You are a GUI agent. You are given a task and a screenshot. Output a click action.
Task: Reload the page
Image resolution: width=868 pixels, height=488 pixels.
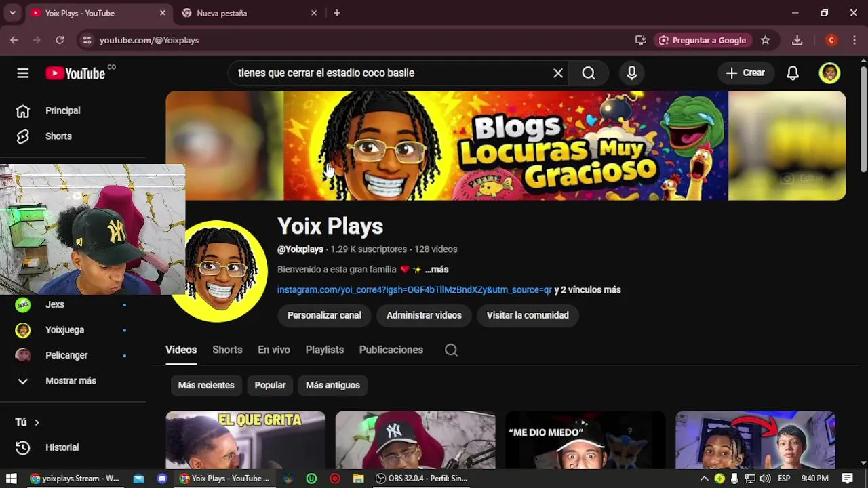tap(60, 40)
